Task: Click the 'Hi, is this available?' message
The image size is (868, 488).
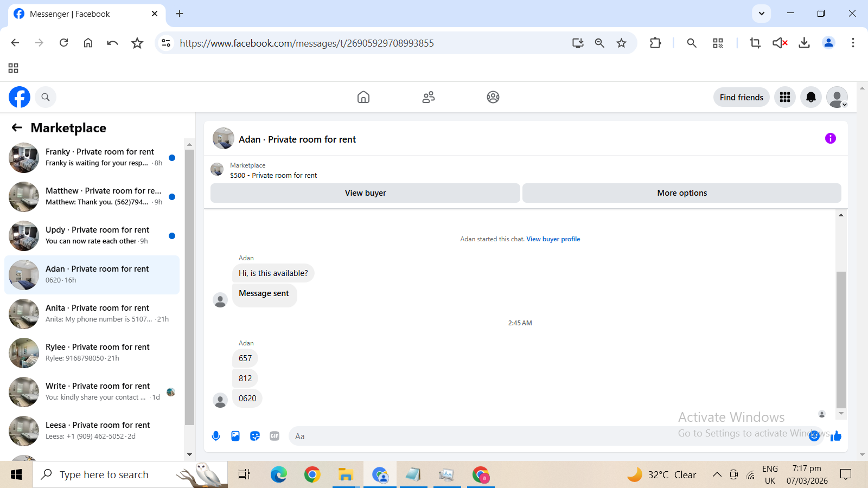Action: 273,273
